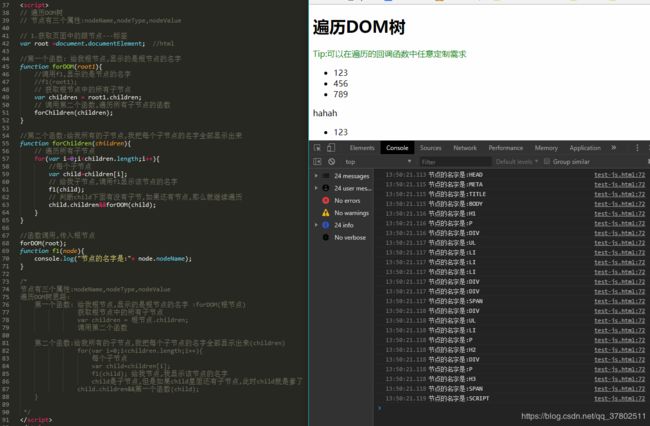This screenshot has height=426, width=650.
Task: Select the 24 messages list icon
Action: coord(326,176)
